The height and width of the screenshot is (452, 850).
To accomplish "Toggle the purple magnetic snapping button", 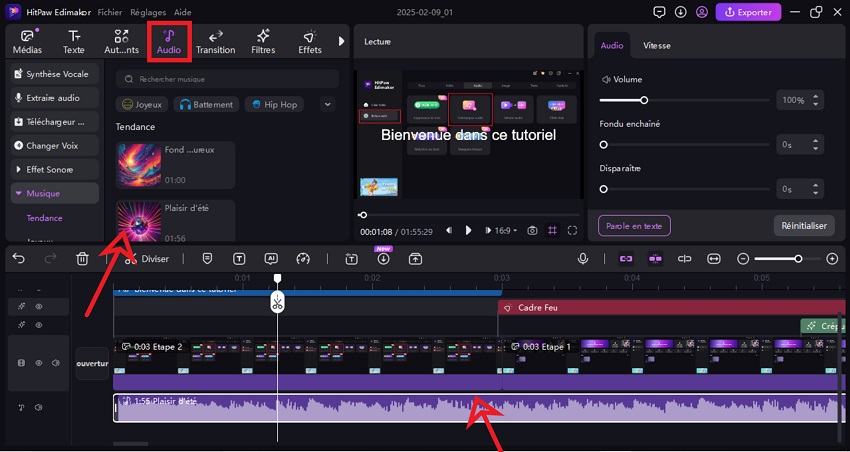I will coord(655,259).
